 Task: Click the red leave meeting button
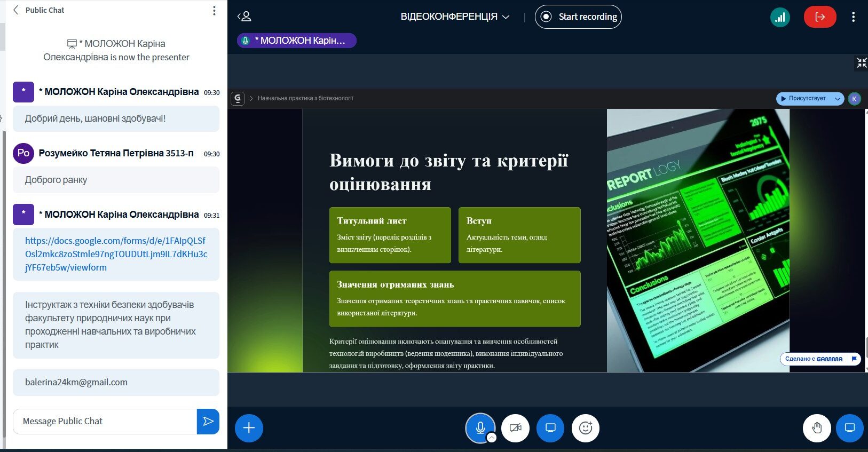819,17
